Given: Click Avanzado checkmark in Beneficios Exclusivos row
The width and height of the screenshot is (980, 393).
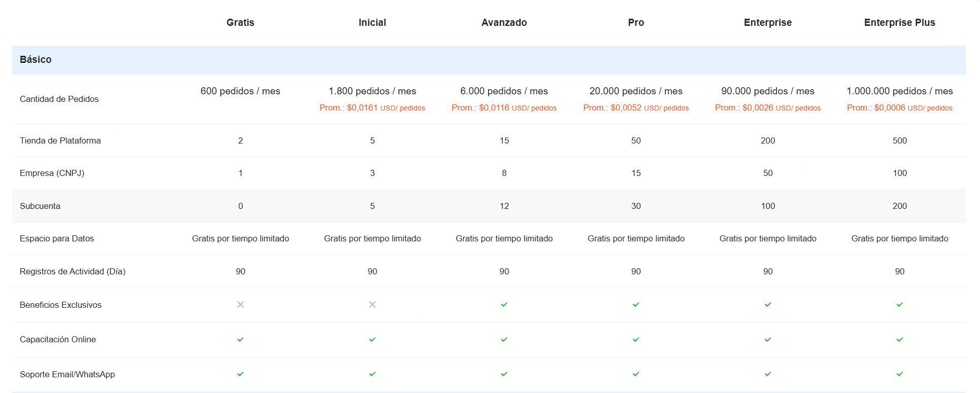Looking at the screenshot, I should 504,305.
